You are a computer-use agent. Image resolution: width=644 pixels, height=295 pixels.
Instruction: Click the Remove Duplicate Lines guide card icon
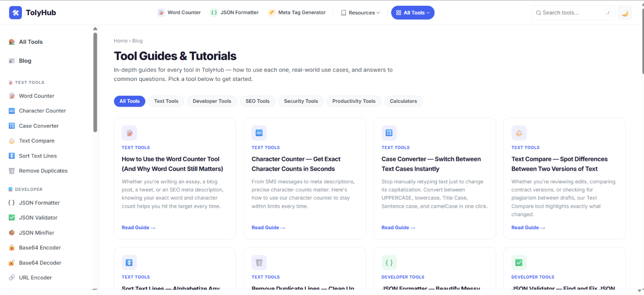259,263
